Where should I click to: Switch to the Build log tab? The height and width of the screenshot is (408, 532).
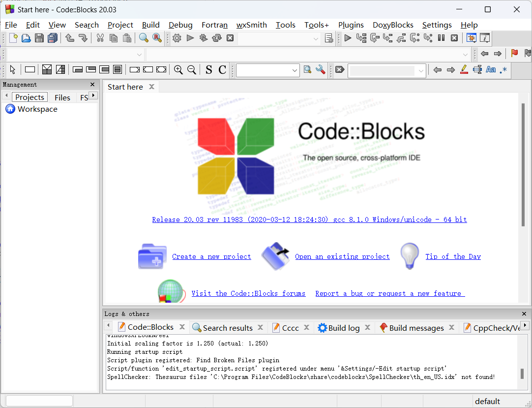343,328
